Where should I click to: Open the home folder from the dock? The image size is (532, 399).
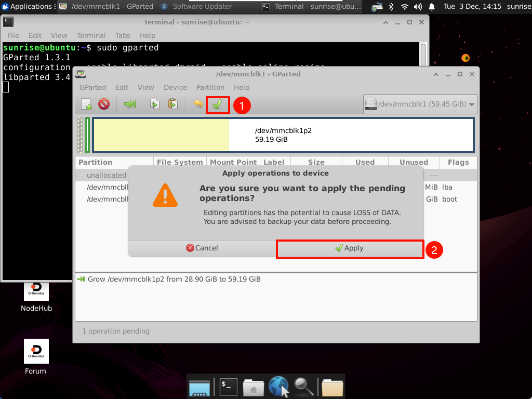[x=253, y=387]
